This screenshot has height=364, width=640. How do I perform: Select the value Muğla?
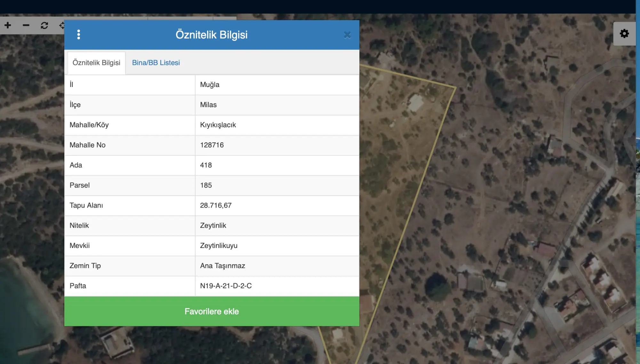[x=210, y=85]
